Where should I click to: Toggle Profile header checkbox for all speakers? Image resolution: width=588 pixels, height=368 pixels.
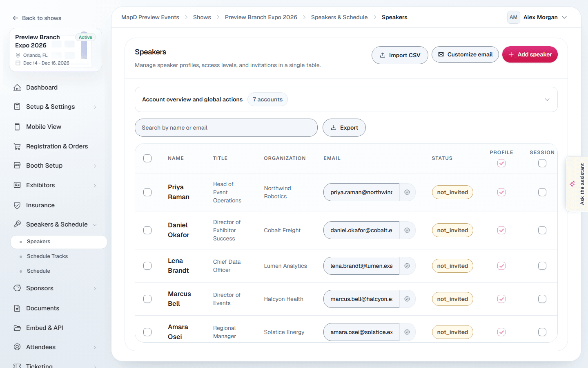tap(501, 163)
